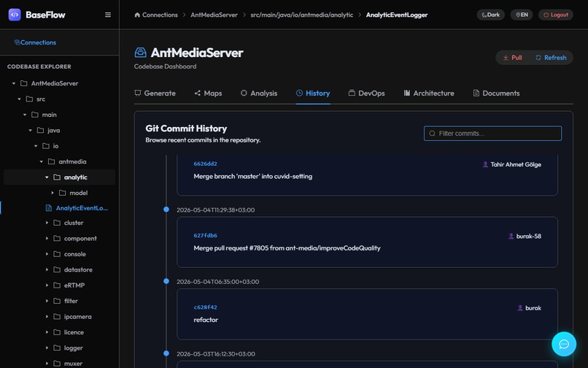The height and width of the screenshot is (368, 588).
Task: Open commit hash c628f42
Action: tap(205, 307)
